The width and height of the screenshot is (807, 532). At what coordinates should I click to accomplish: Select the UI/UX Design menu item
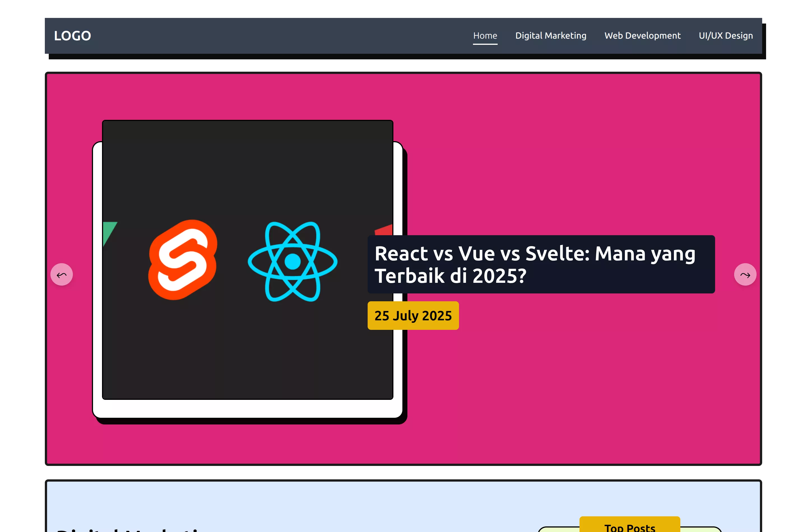[x=725, y=36]
